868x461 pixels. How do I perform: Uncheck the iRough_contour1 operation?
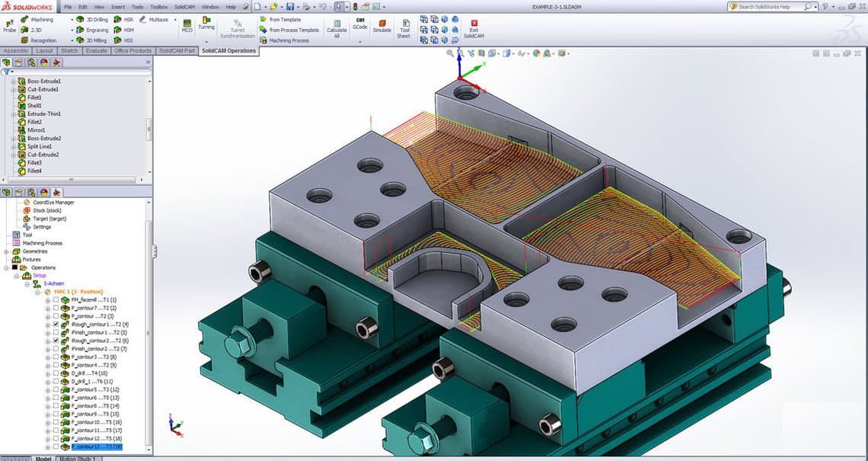pos(56,323)
